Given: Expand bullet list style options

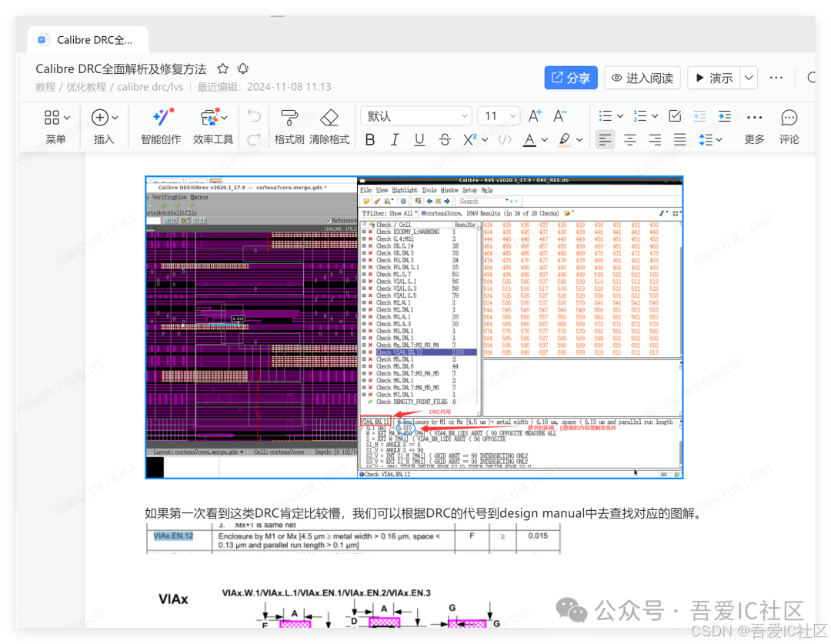Looking at the screenshot, I should (x=620, y=116).
